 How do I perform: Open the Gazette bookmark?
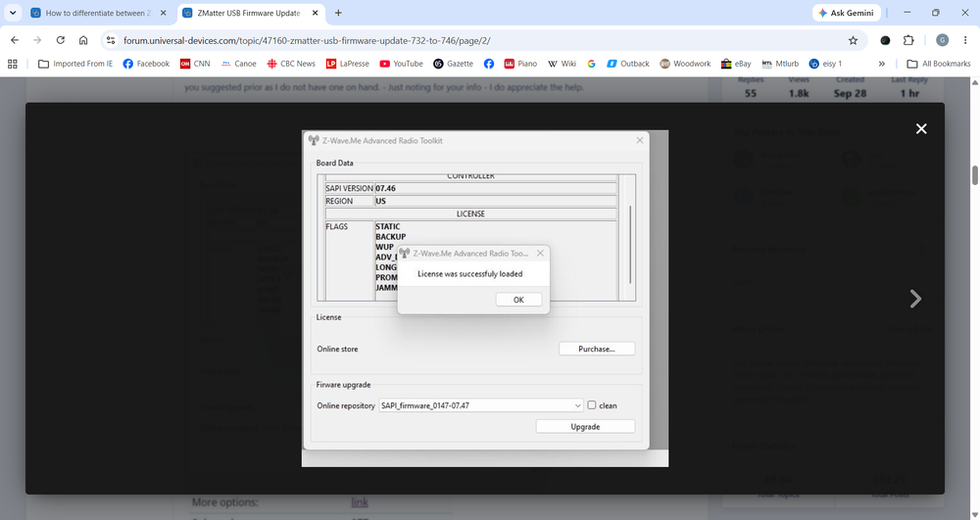pos(453,64)
